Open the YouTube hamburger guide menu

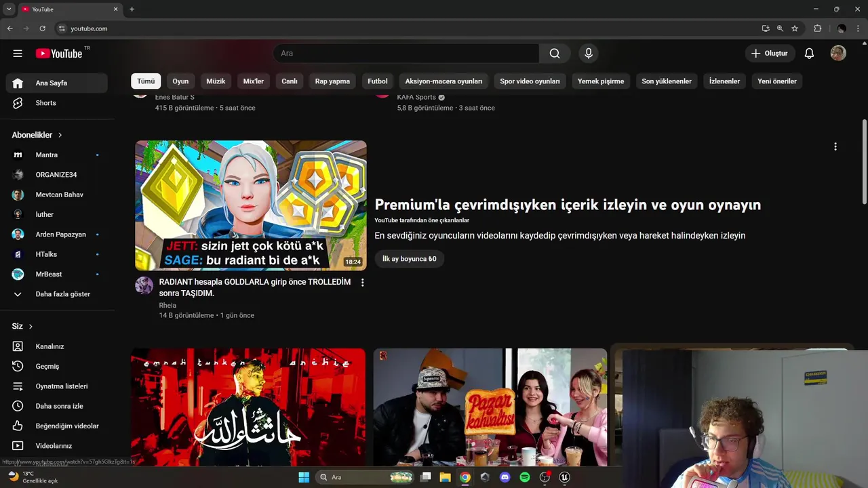(x=18, y=54)
